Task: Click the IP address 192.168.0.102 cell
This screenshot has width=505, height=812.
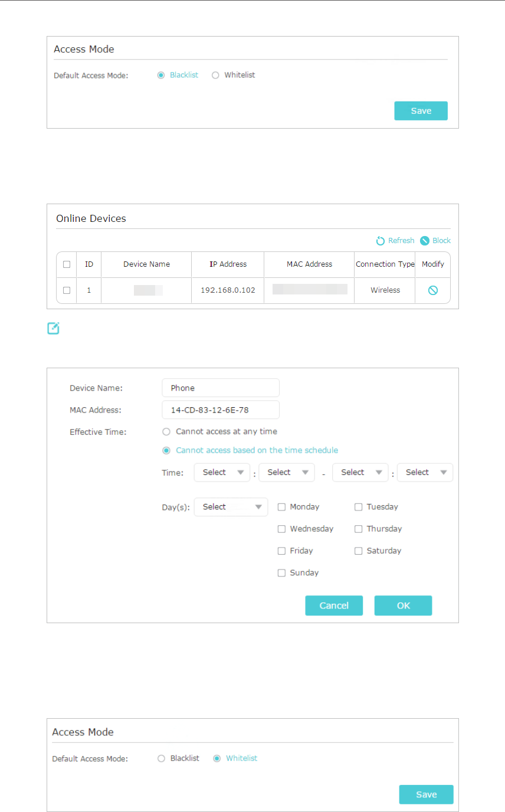Action: click(x=228, y=290)
